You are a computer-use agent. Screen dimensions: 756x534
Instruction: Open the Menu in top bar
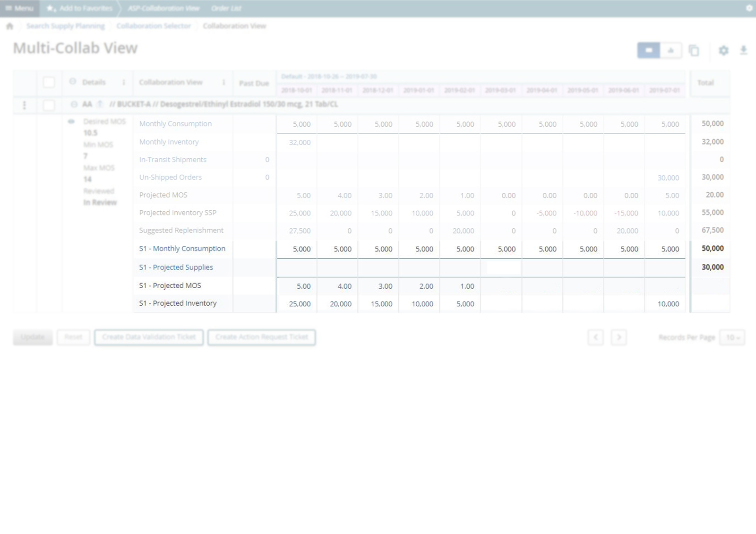click(x=19, y=8)
